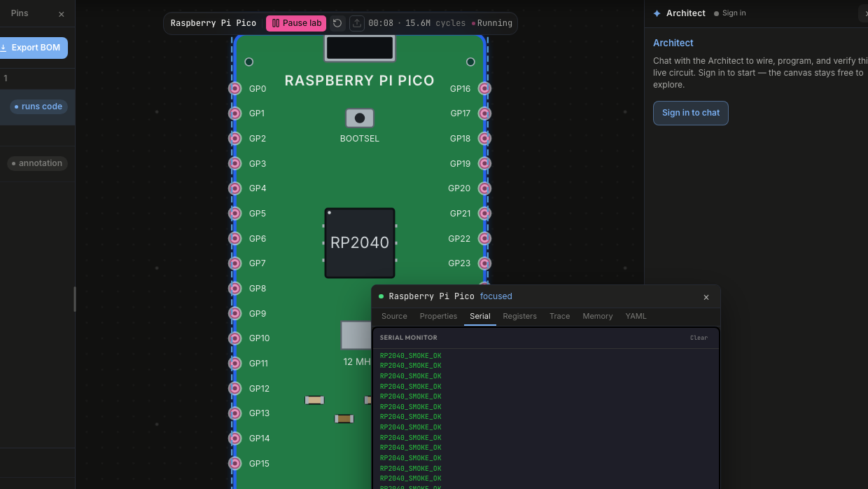Screen dimensions: 868x489
Task: Click the Architect heading in side panel
Action: 673,43
